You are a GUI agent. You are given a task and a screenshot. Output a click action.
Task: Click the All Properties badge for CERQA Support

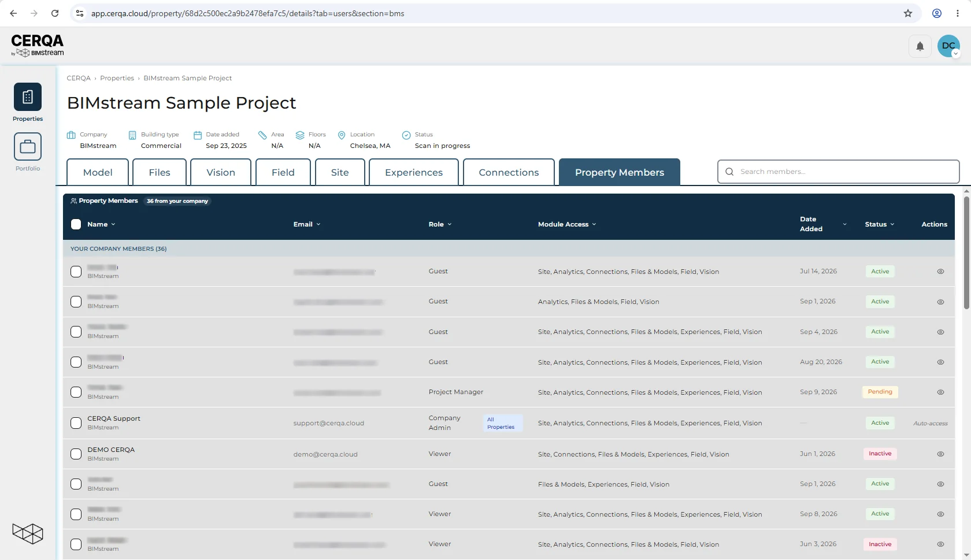[x=503, y=423]
